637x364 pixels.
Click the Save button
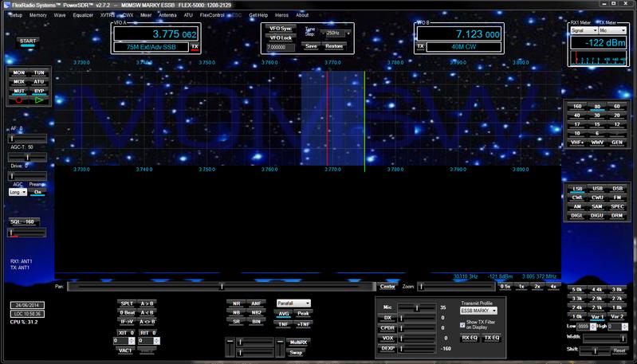311,47
